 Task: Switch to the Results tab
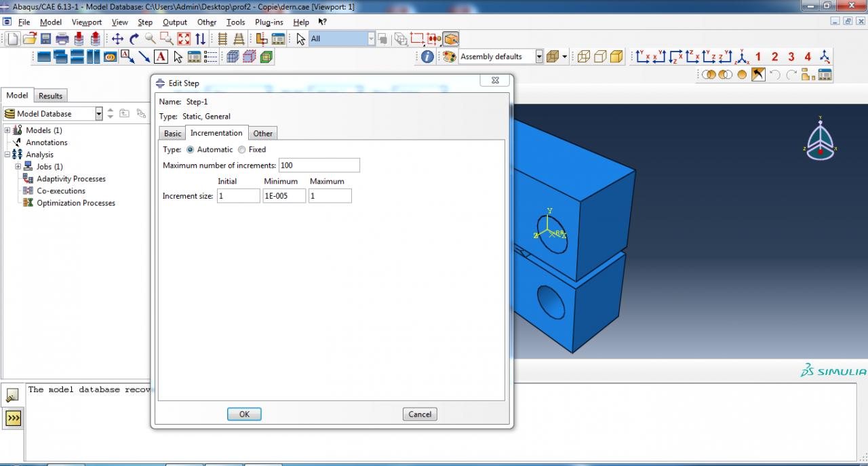(50, 96)
